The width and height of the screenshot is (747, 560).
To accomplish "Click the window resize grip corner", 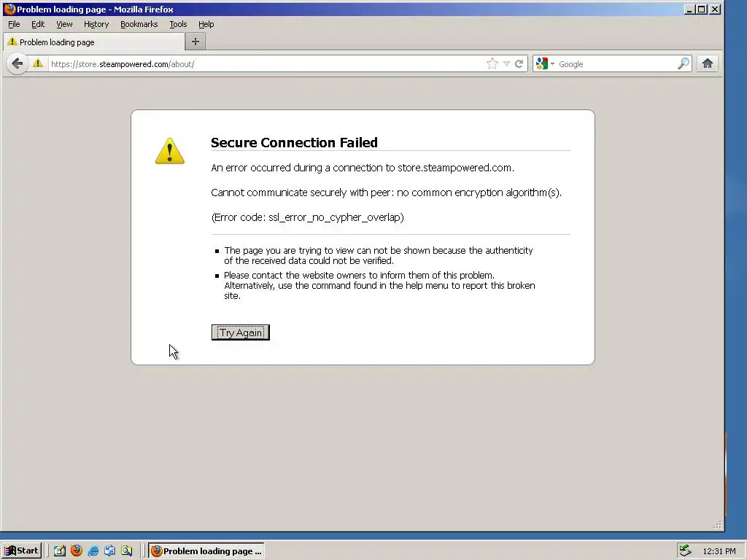I will 718,525.
